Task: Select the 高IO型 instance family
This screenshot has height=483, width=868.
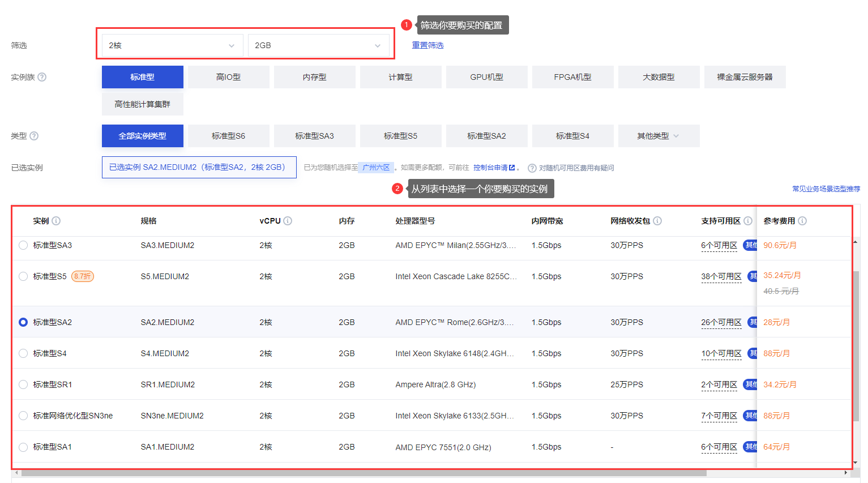Action: point(229,77)
